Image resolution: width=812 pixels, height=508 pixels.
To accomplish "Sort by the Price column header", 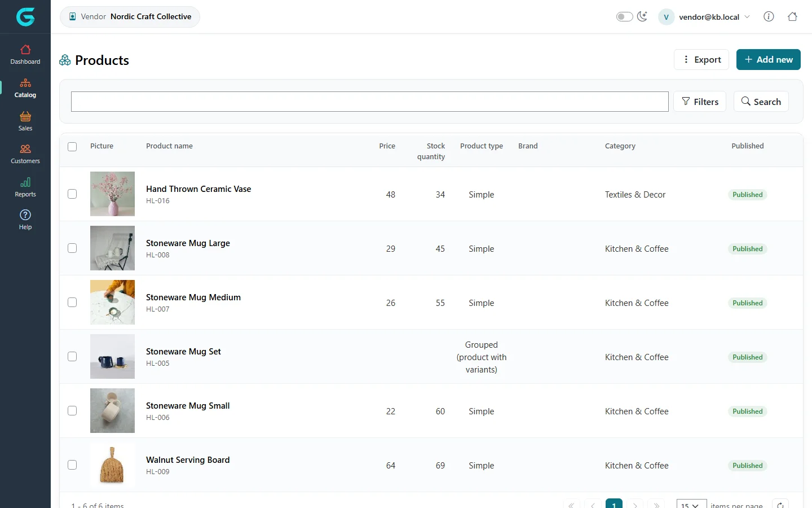I will pyautogui.click(x=387, y=146).
